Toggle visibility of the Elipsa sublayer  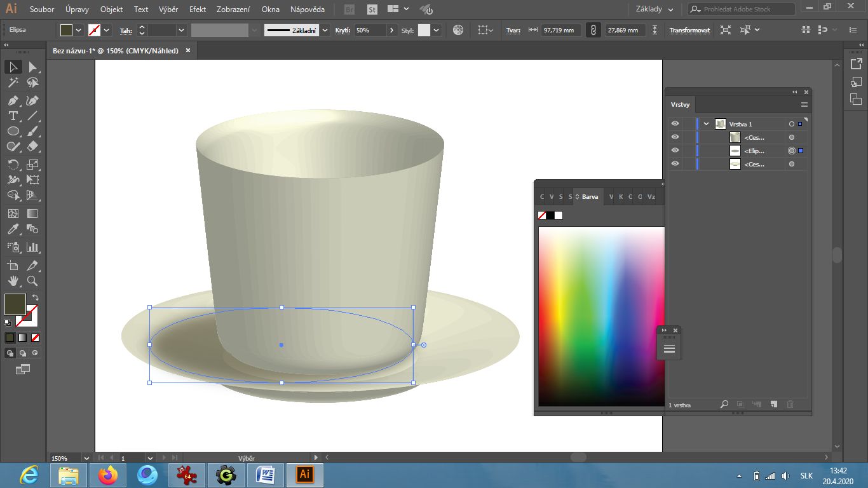pyautogui.click(x=675, y=151)
